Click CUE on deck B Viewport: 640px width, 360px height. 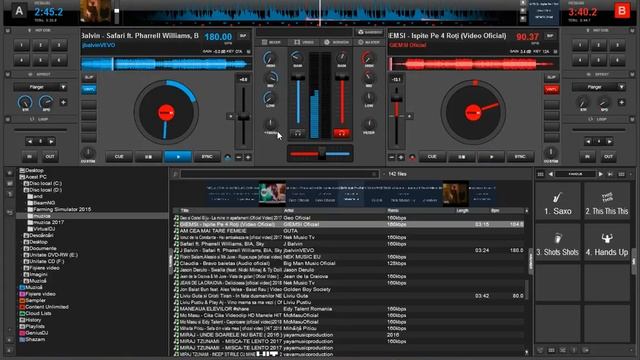point(432,157)
